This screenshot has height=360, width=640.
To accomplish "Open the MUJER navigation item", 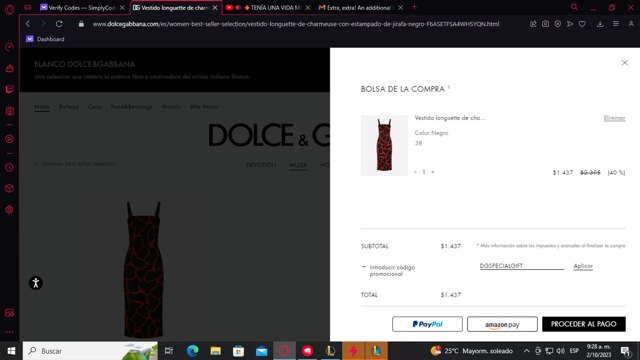I will [298, 165].
